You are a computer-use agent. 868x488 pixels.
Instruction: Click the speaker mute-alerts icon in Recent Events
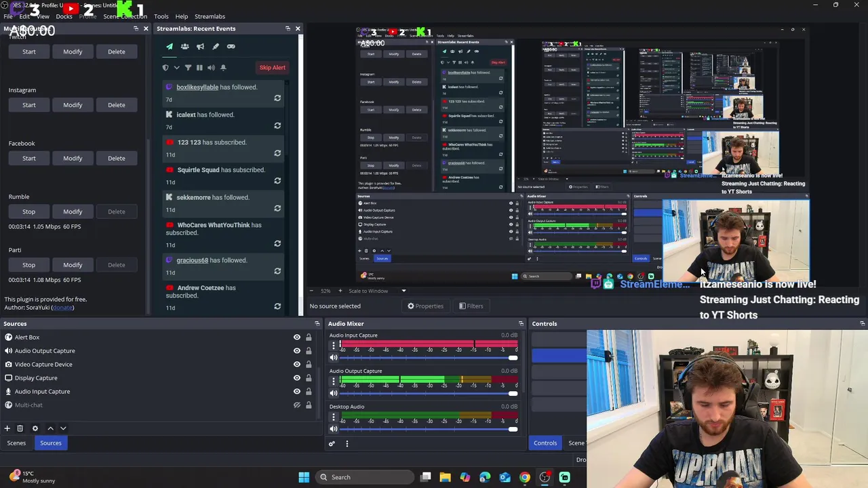(x=211, y=68)
